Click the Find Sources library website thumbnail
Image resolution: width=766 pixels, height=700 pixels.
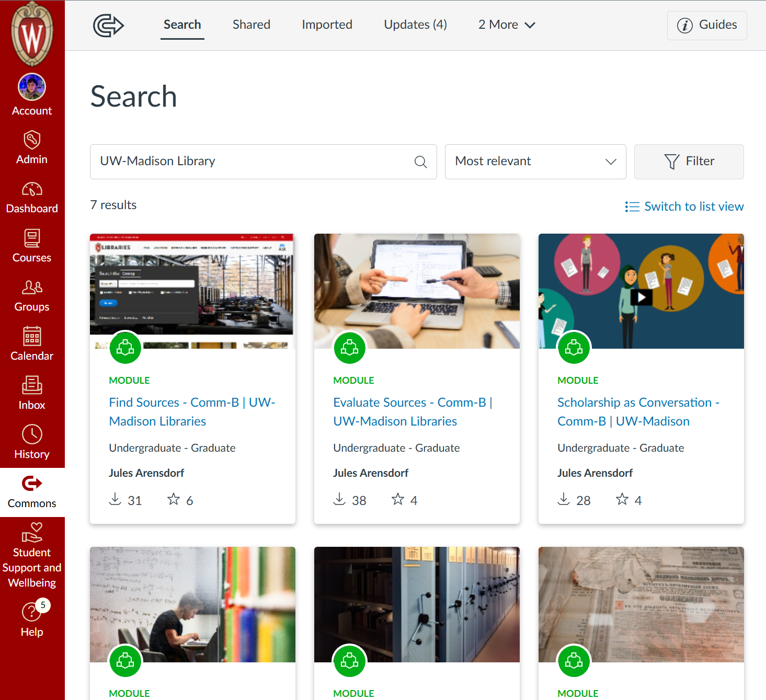click(x=192, y=291)
